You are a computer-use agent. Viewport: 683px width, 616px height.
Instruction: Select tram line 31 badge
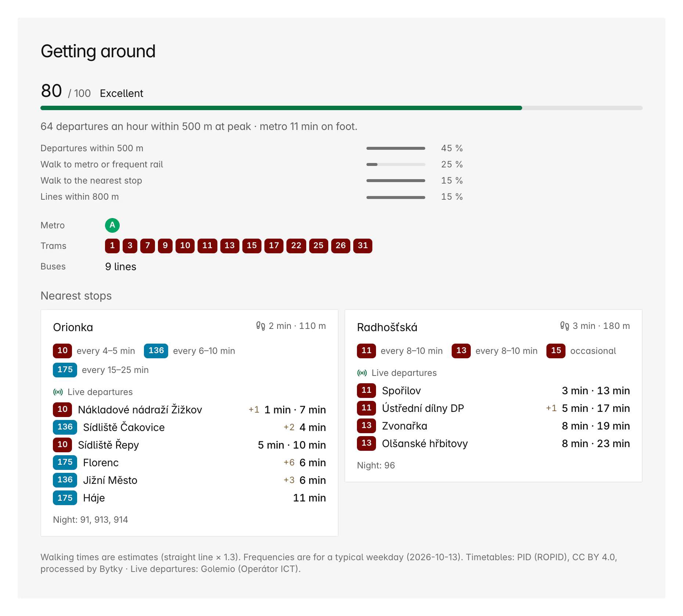coord(363,246)
